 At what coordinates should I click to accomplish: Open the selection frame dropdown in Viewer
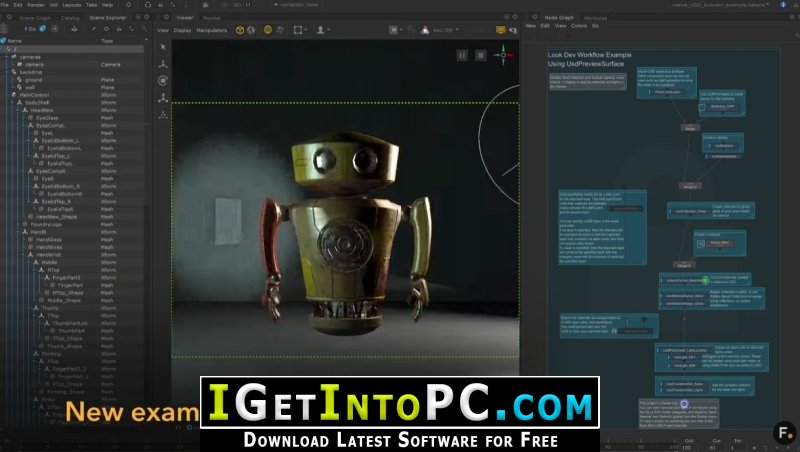(x=299, y=30)
